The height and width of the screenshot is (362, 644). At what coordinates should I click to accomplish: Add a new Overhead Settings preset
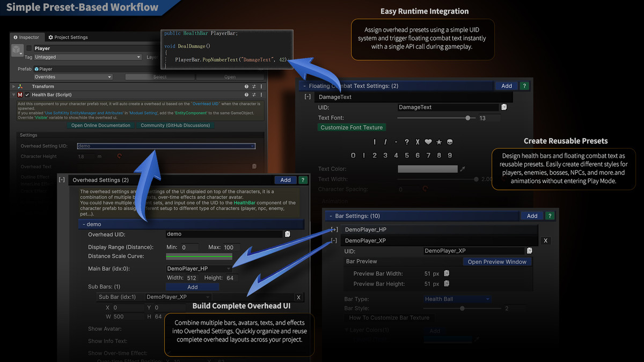point(286,180)
